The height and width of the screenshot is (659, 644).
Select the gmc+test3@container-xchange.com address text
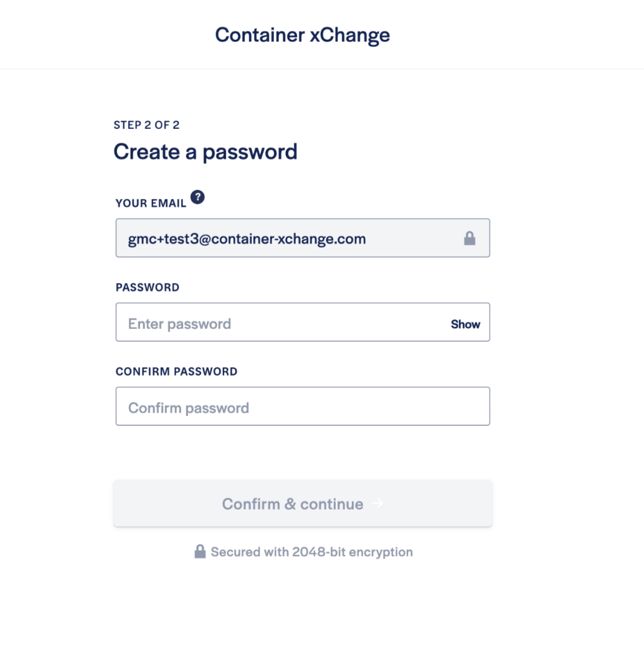pyautogui.click(x=247, y=239)
